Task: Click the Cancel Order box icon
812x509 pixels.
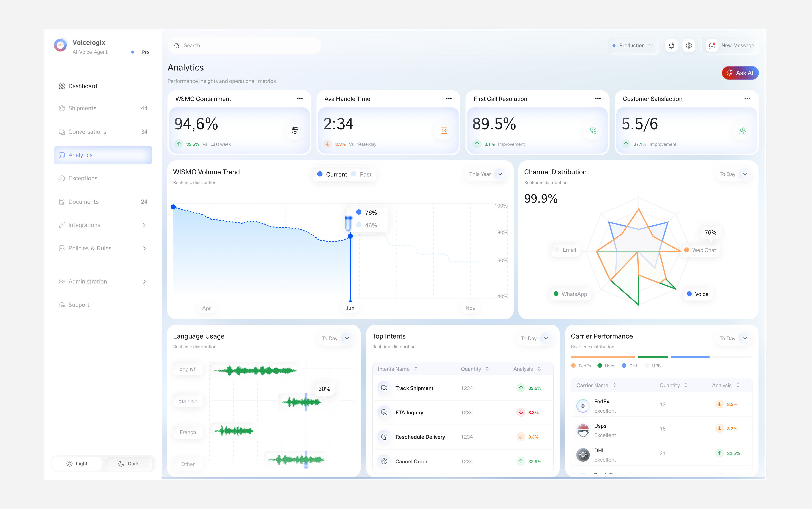Action: pos(384,461)
